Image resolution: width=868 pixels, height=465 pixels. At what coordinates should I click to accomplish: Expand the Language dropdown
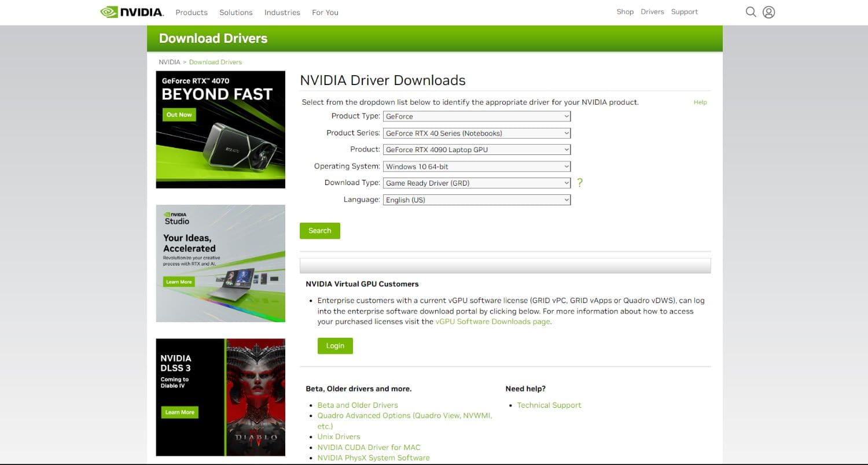point(477,200)
